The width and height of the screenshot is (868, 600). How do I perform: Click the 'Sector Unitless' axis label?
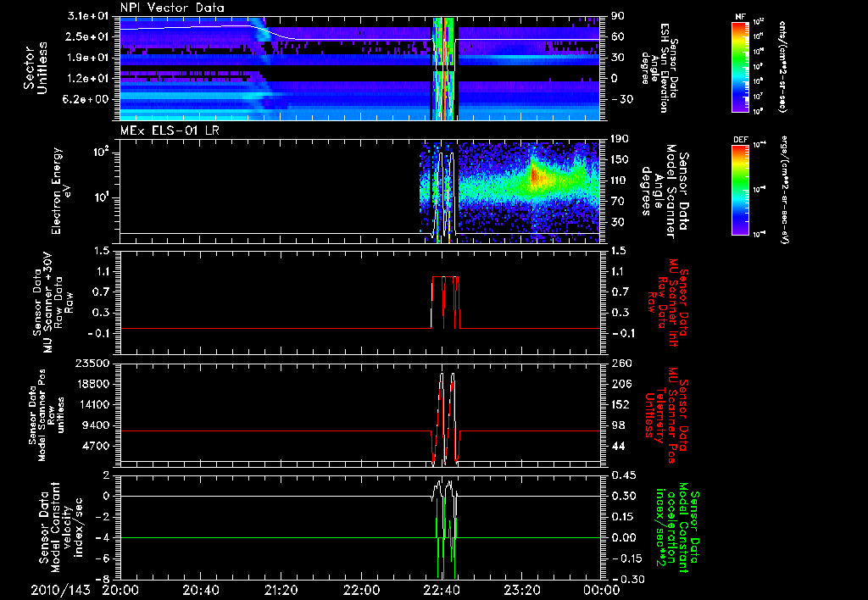tap(36, 68)
